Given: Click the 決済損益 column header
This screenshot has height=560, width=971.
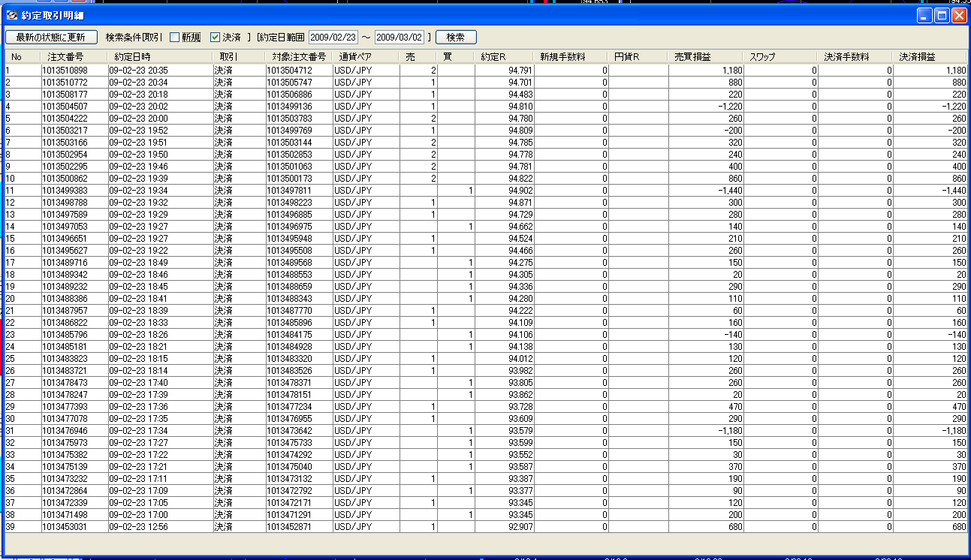Looking at the screenshot, I should [930, 57].
